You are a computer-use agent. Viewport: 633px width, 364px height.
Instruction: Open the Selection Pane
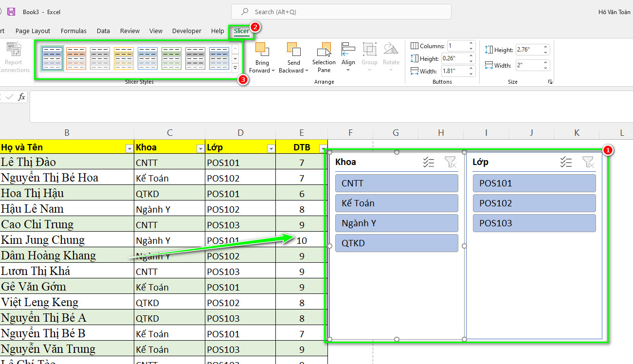point(324,58)
